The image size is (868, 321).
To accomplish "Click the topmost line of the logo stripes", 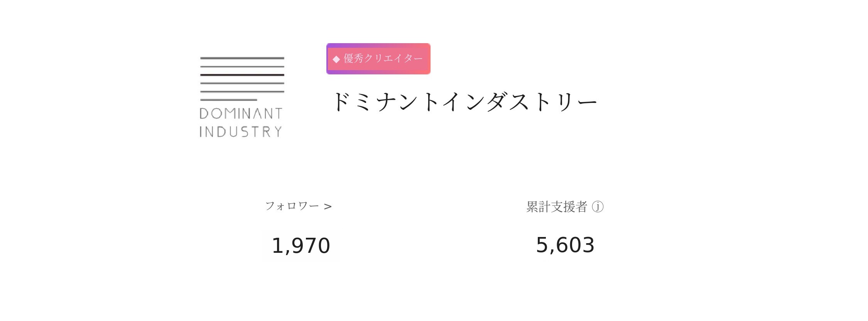I will pyautogui.click(x=242, y=58).
